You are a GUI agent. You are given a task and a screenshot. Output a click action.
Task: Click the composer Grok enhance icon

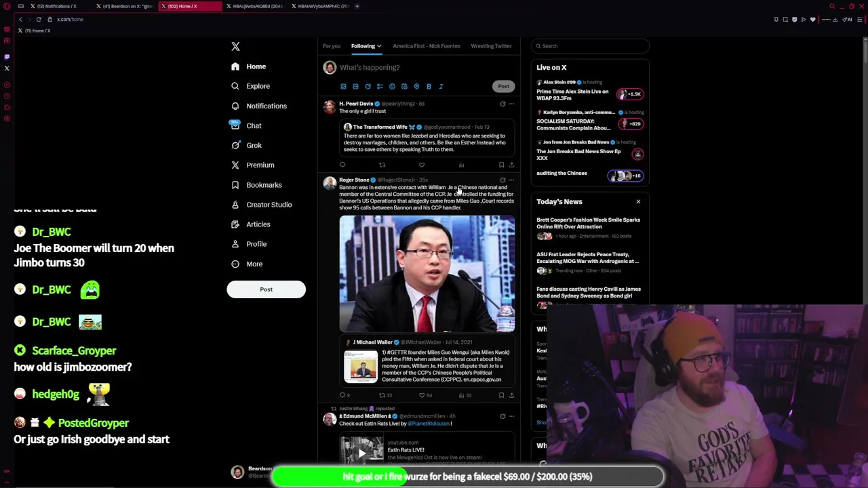click(x=368, y=87)
